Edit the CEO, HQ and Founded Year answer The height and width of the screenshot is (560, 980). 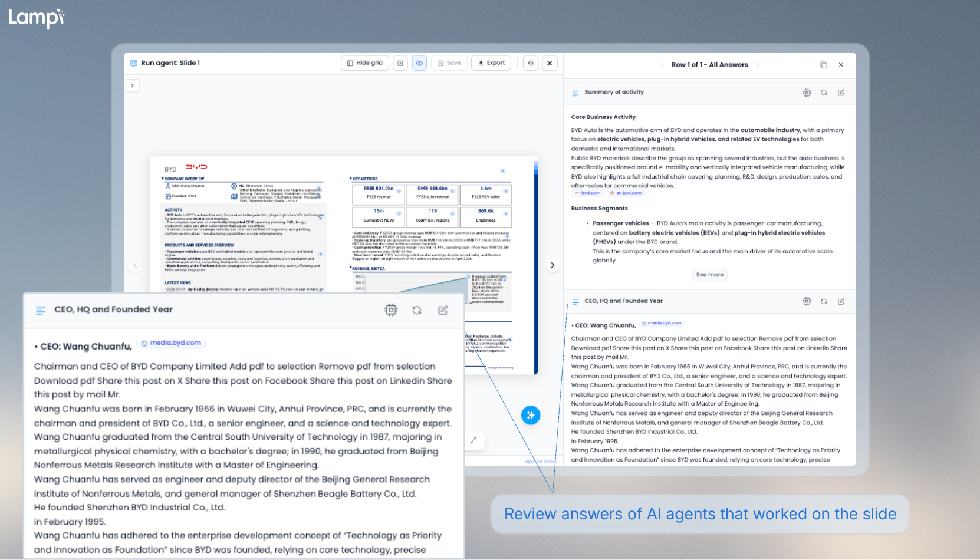click(841, 301)
